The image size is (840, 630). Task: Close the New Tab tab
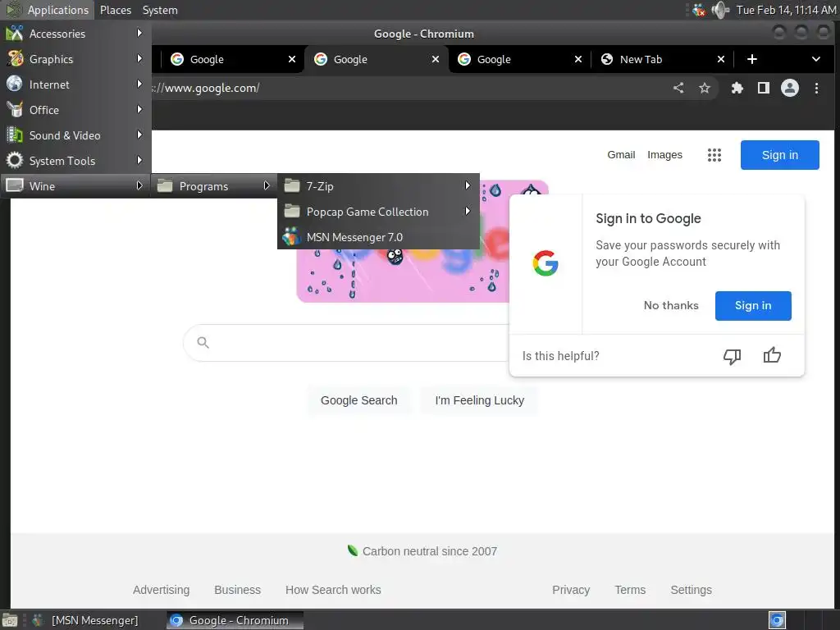721,59
